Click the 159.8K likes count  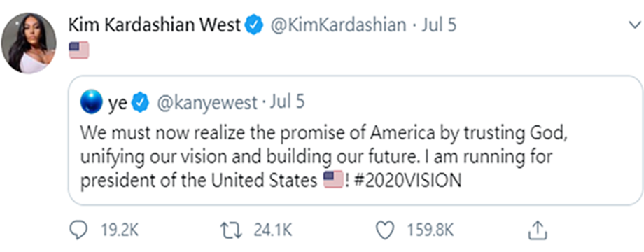(430, 231)
